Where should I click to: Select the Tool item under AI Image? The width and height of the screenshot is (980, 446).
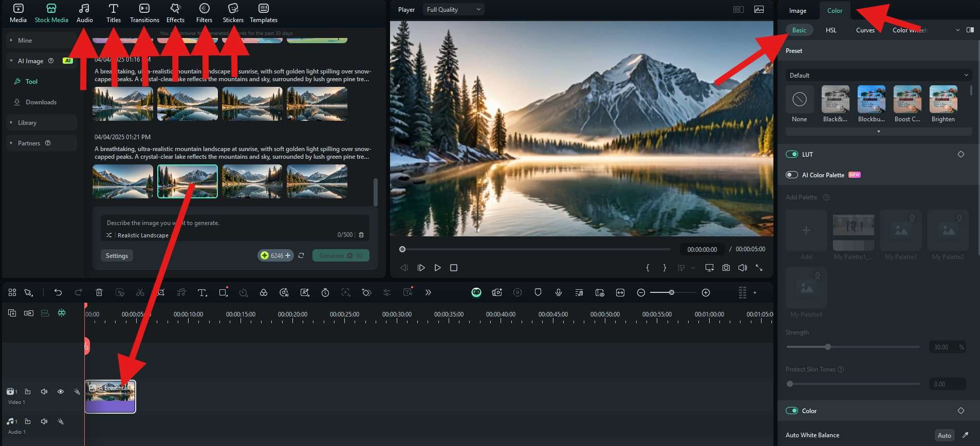click(31, 81)
